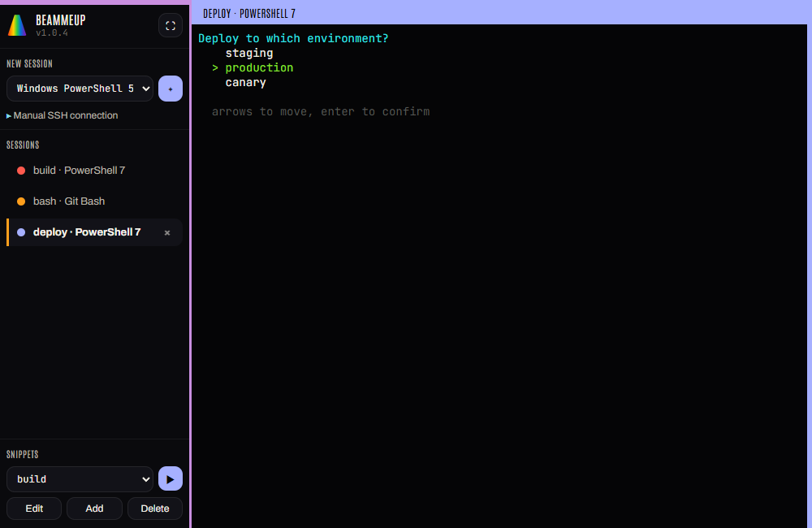Expand the Manual SSH connection section

tap(63, 115)
